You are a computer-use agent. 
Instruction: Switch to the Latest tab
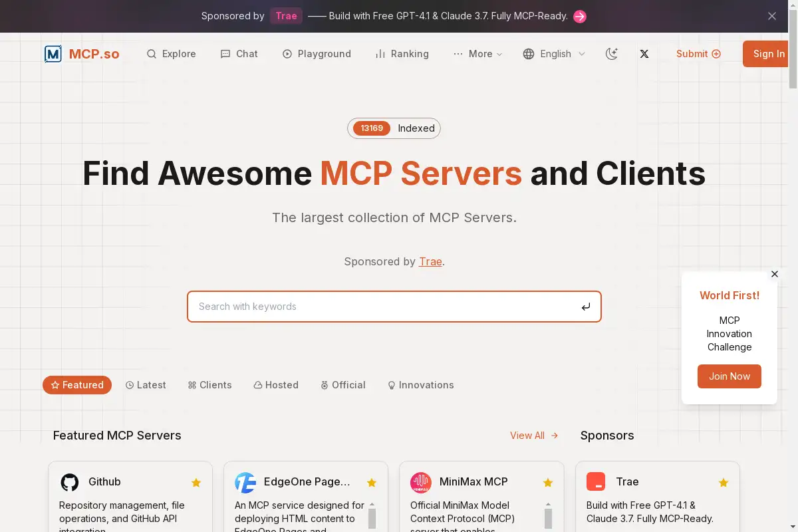(x=146, y=385)
